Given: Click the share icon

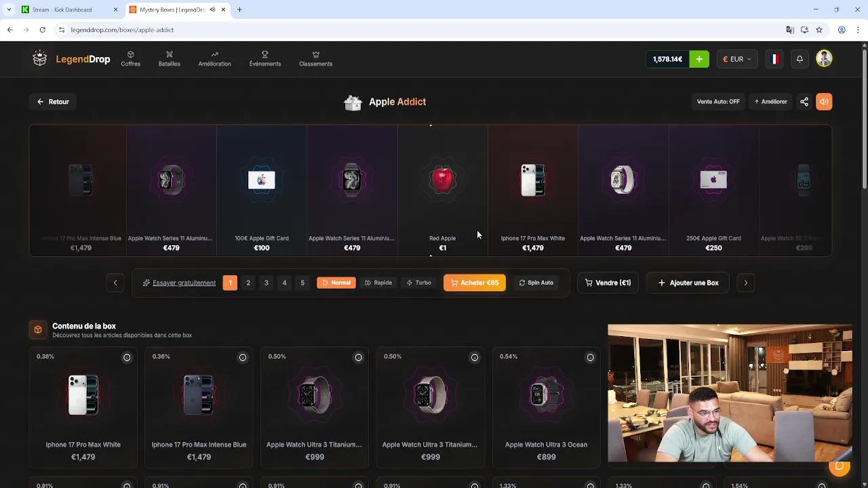Looking at the screenshot, I should pos(804,102).
